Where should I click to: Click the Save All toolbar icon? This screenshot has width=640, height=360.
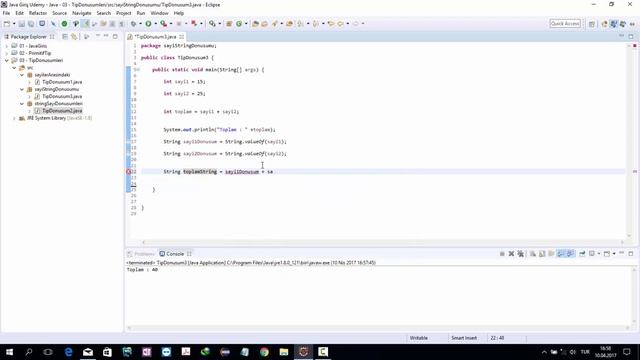click(31, 24)
